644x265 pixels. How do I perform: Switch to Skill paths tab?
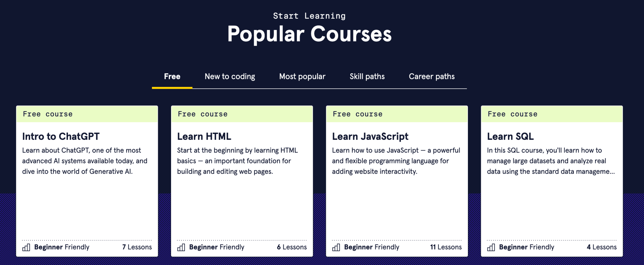click(x=367, y=76)
